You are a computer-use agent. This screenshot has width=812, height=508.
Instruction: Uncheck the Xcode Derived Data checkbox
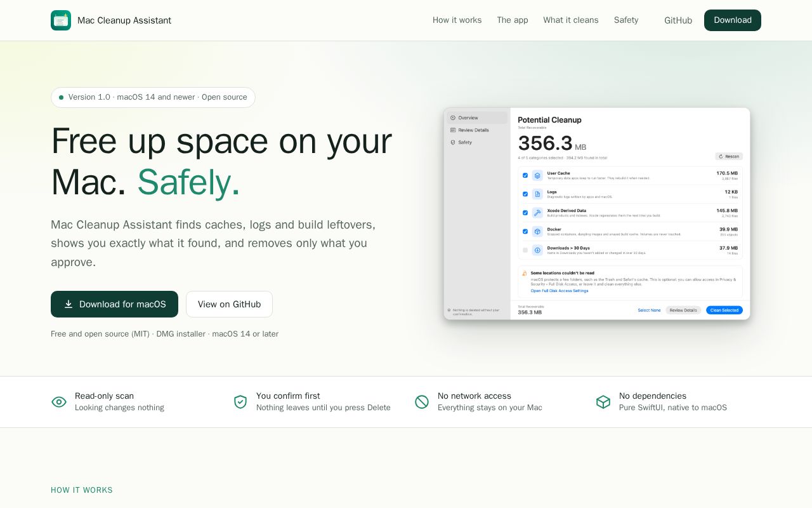click(x=525, y=213)
